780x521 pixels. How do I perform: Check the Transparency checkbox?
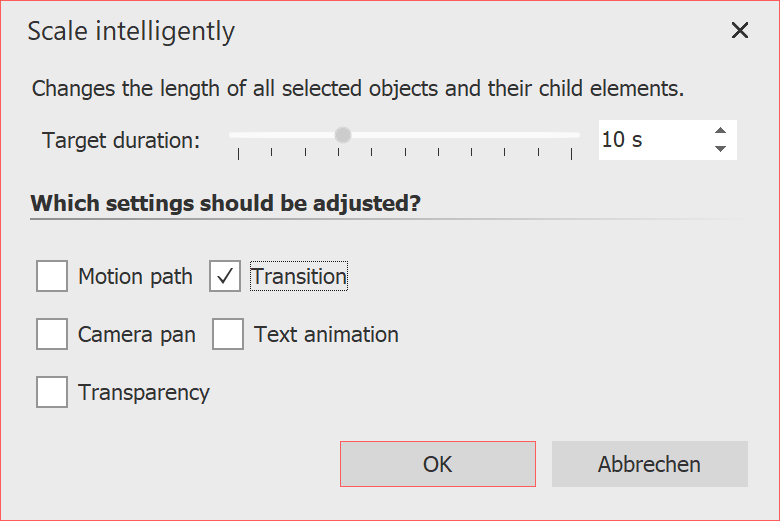(52, 392)
